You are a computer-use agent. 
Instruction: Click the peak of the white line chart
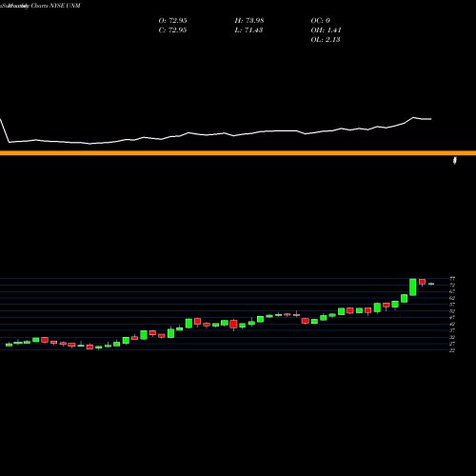pos(413,117)
